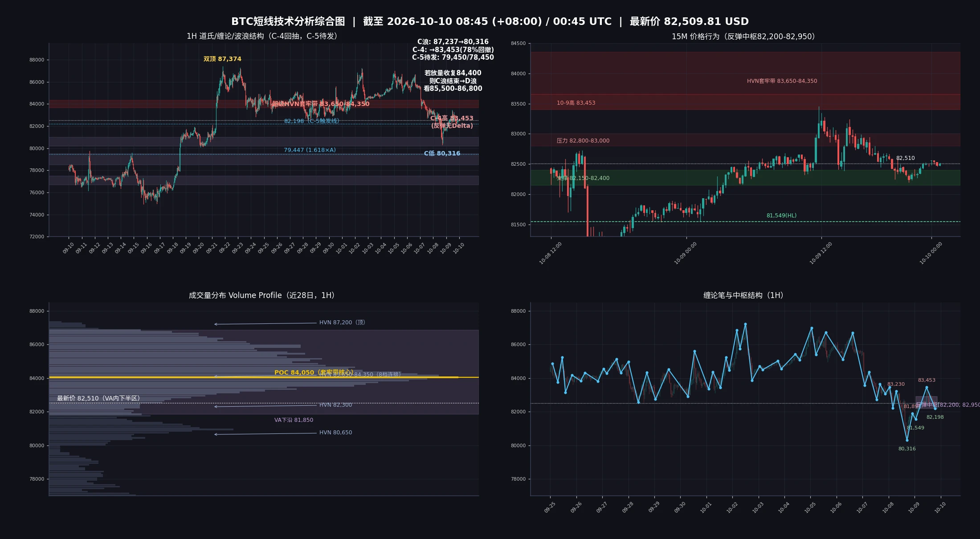Viewport: 980px width, 539px height.
Task: Click the 81,549(HL) dashed line label
Action: point(781,216)
